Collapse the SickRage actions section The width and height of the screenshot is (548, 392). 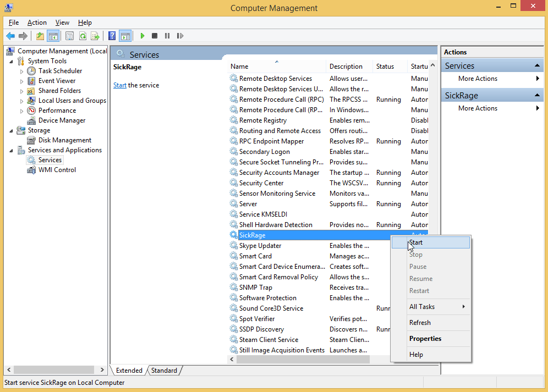coord(538,96)
